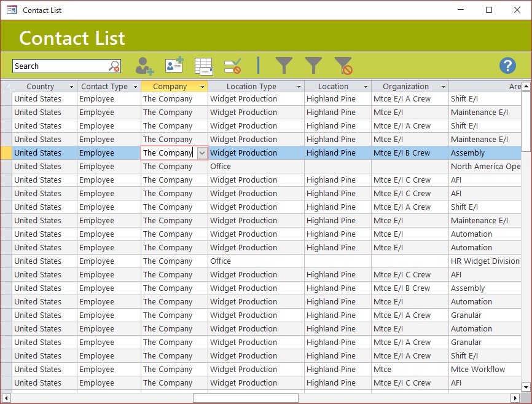This screenshot has height=404, width=532.
Task: Click the Contact List window form icon
Action: 12,10
